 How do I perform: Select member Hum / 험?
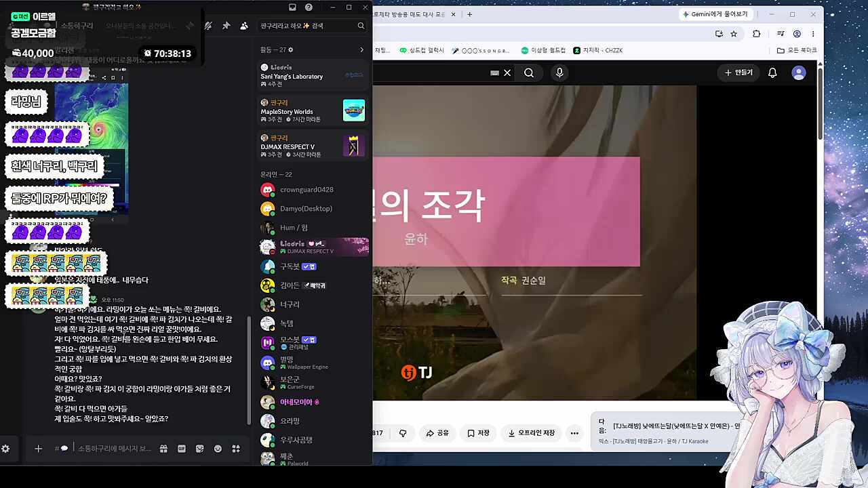(313, 228)
